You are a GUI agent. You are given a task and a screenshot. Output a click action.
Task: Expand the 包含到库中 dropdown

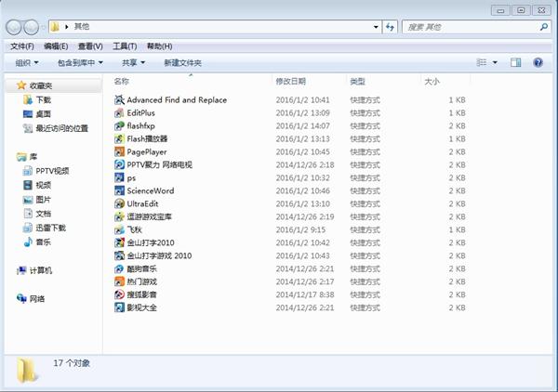(x=80, y=62)
